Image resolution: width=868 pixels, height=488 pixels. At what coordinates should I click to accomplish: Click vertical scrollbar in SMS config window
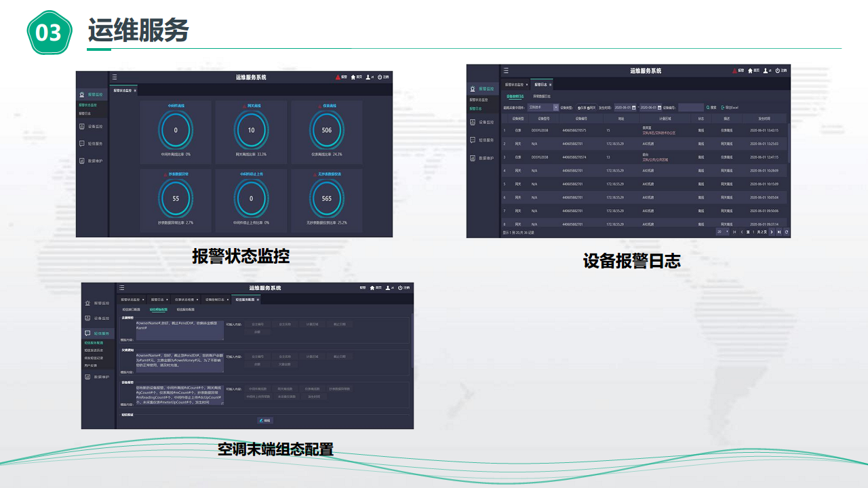(412, 339)
